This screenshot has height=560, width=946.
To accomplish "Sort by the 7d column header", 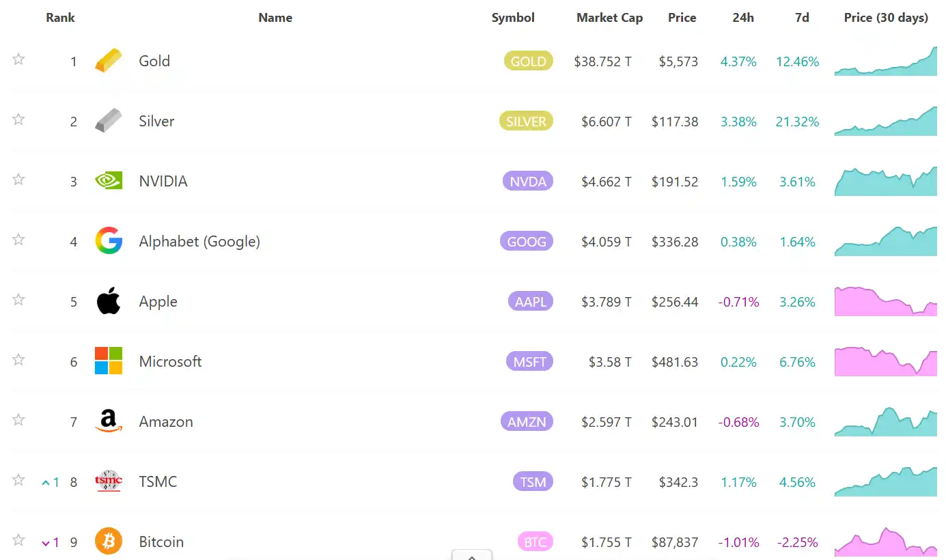I will [x=802, y=18].
